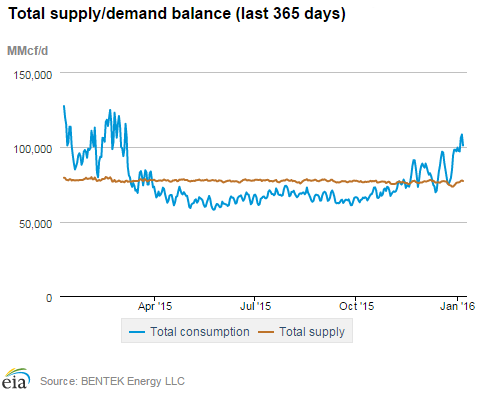Click the 50,000 y-axis label

coord(36,224)
